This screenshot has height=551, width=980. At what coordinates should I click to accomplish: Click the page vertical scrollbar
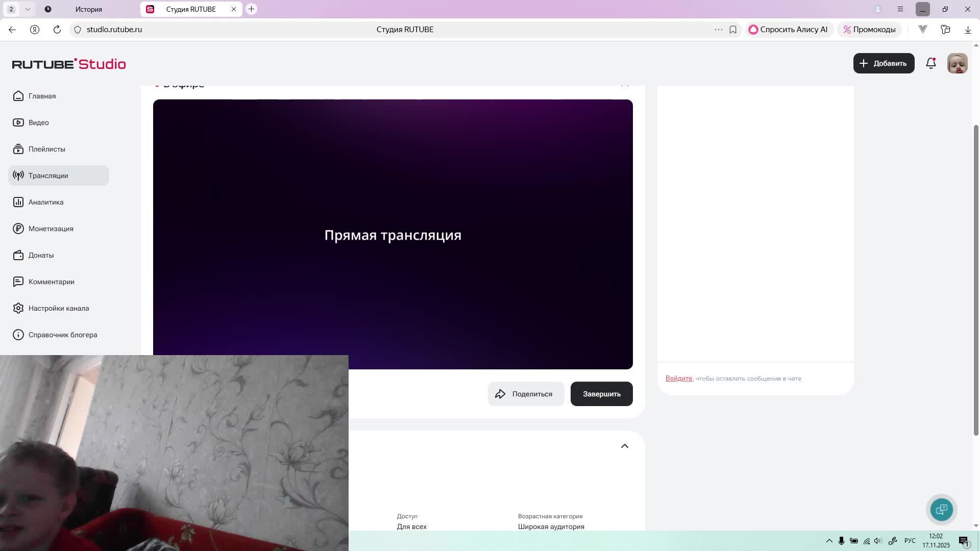coord(976,281)
